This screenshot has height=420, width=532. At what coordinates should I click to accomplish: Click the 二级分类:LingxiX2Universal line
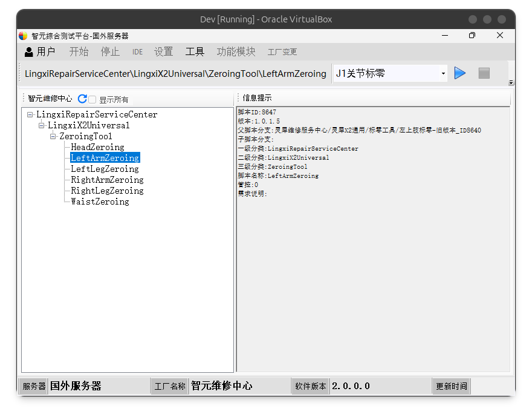coord(284,158)
